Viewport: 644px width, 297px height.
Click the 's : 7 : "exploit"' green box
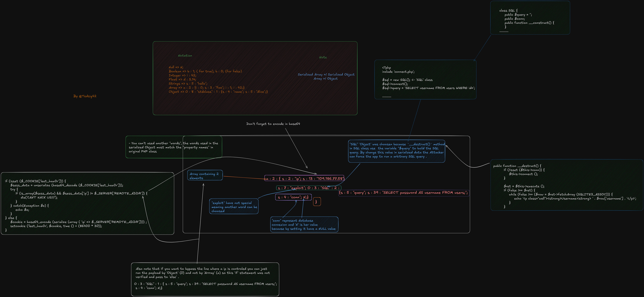[x=309, y=188]
